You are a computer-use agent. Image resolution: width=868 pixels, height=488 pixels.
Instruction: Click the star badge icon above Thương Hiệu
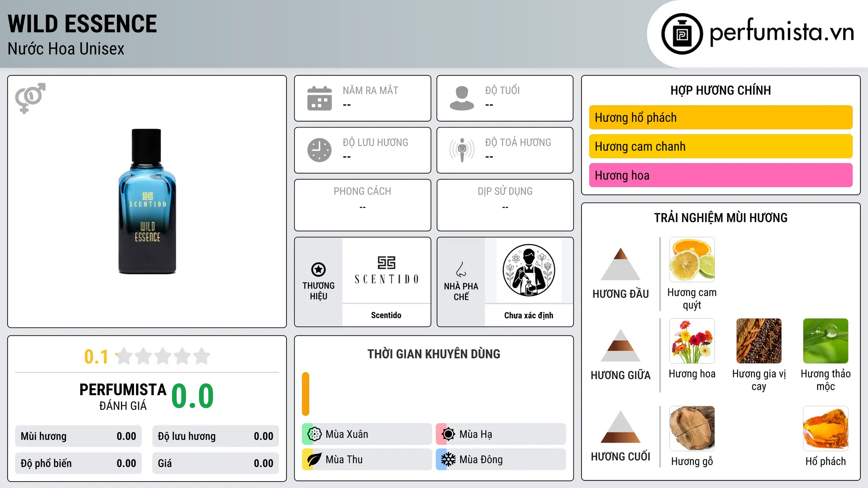click(x=318, y=269)
